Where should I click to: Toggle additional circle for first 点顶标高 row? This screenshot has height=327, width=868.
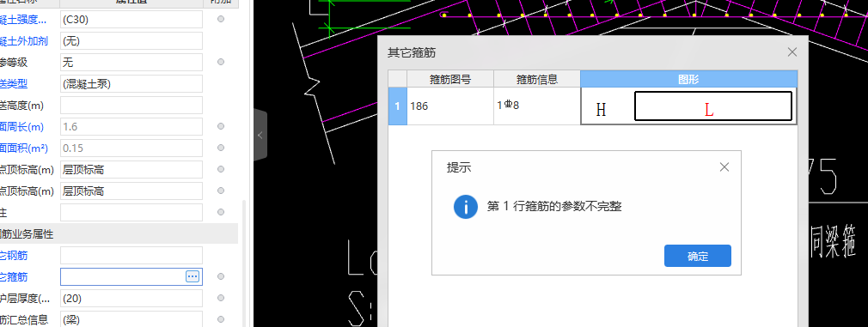coord(221,169)
